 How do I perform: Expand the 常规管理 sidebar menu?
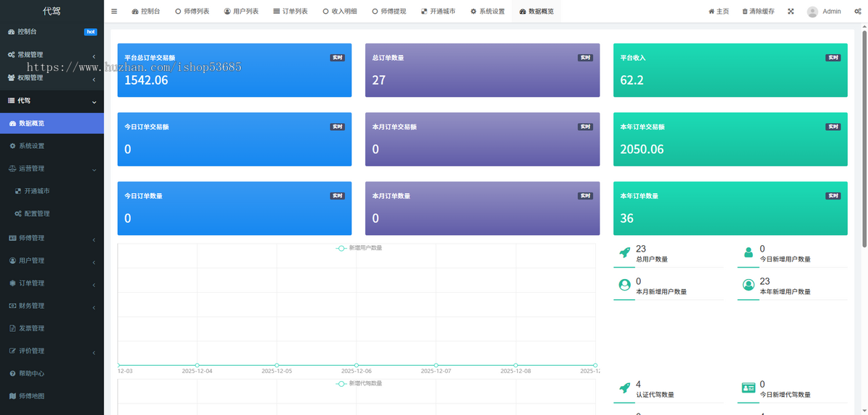click(51, 55)
